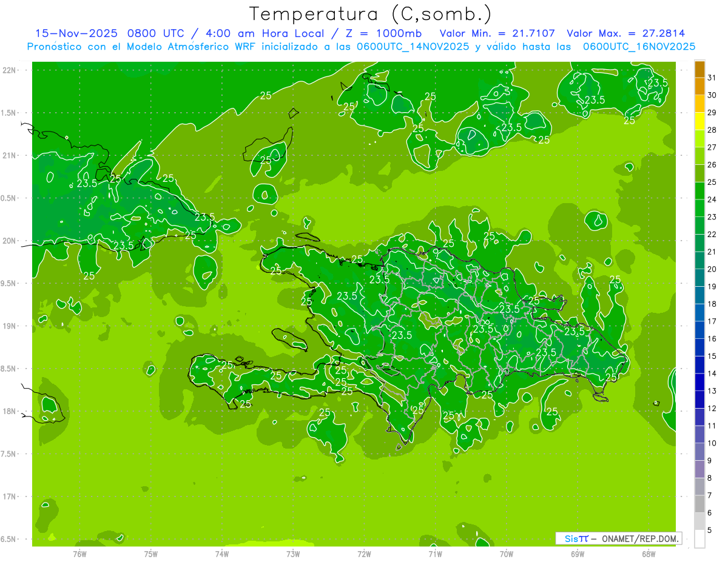Click the 76W longitude axis label
This screenshot has height=562, width=728.
tap(79, 554)
